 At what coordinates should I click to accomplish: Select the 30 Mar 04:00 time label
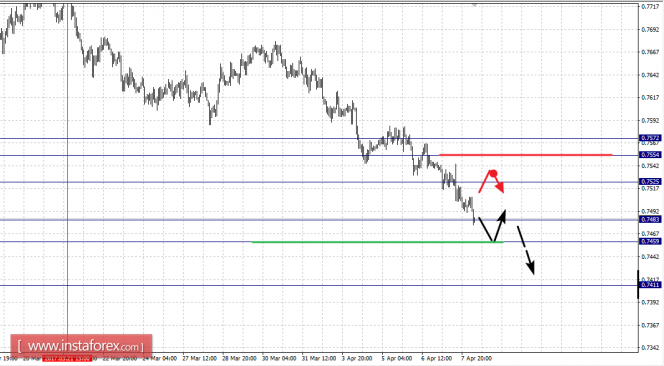coord(279,358)
